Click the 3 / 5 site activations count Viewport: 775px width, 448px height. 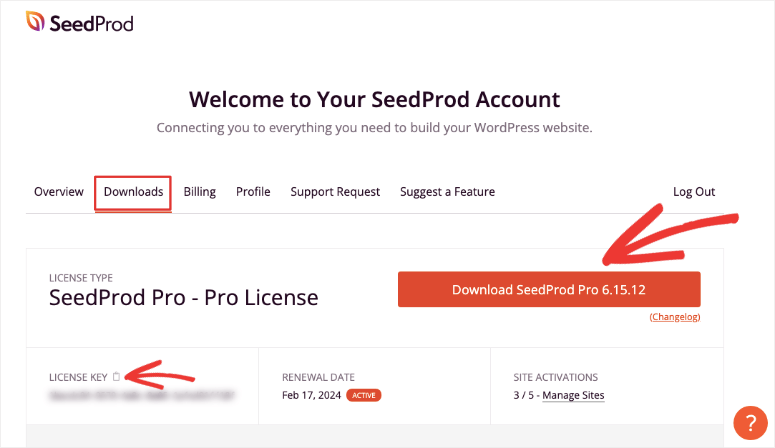(522, 395)
